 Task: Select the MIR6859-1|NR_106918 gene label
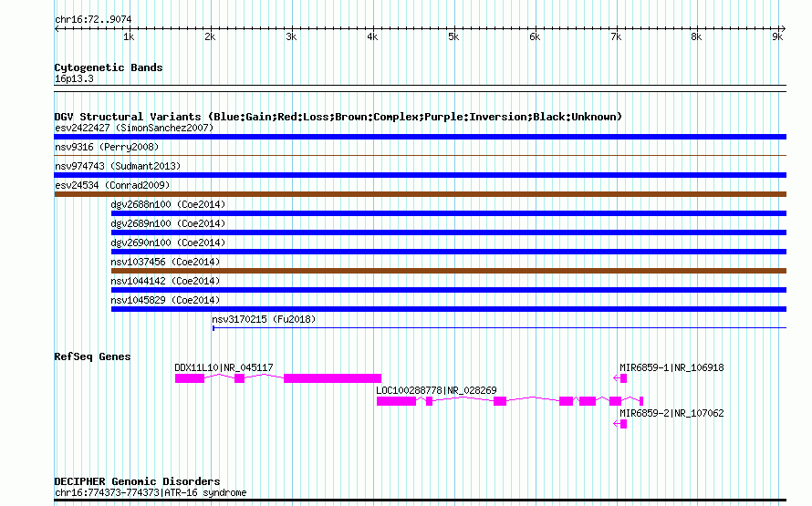pos(671,367)
